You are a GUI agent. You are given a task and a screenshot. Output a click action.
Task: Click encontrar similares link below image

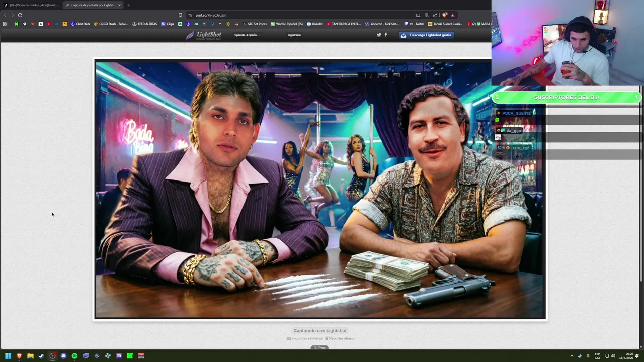(304, 338)
